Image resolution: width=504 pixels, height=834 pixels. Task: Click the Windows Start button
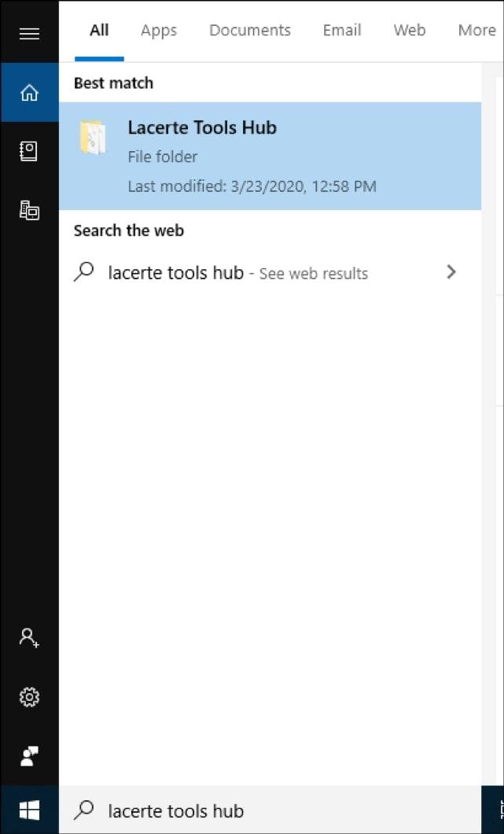(x=29, y=810)
